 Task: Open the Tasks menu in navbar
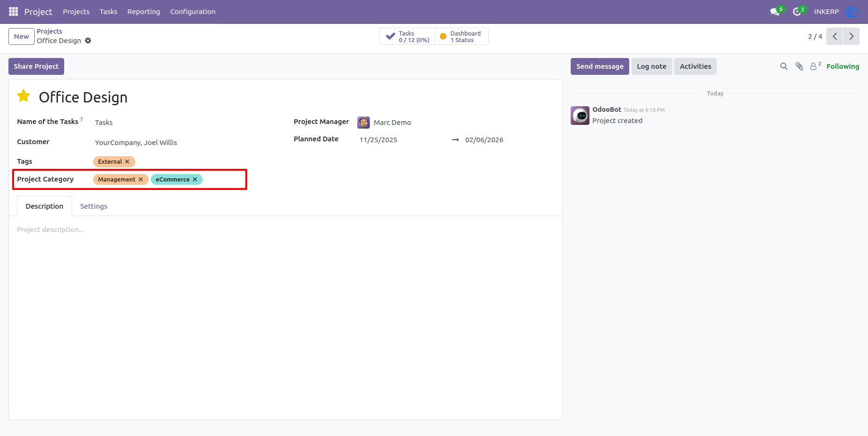pyautogui.click(x=108, y=12)
